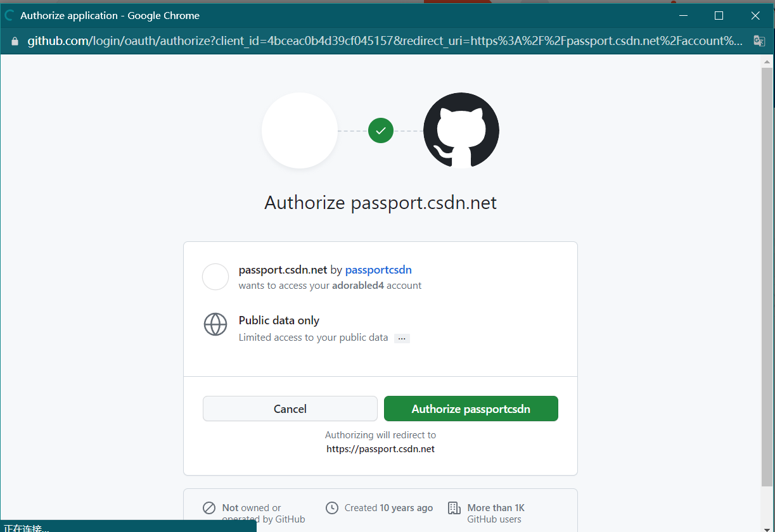
Task: Click the green checkmark connection icon
Action: pos(380,130)
